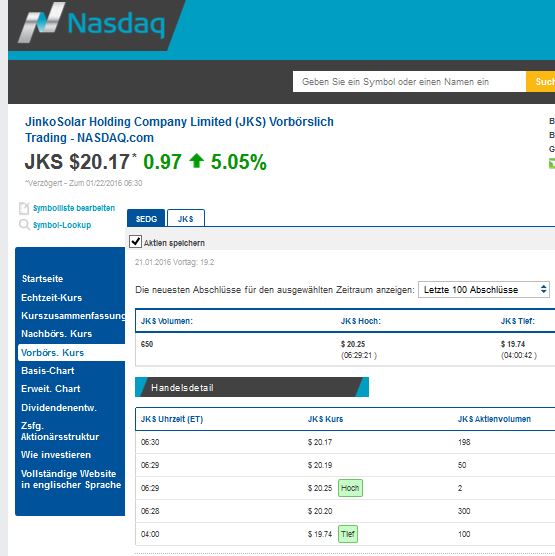Click the 21.01.2016 Vortag: 19.2 text
Image resolution: width=555 pixels, height=556 pixels.
174,262
